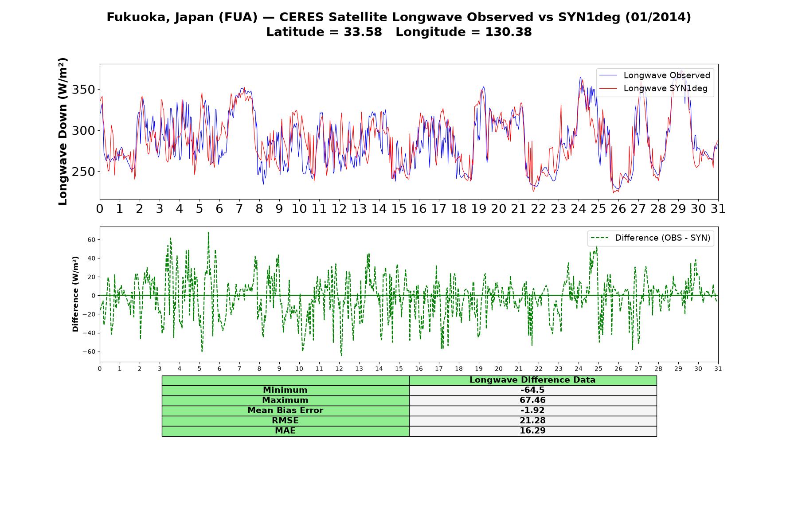Click the Latitude and Longitude subtitle text

399,32
